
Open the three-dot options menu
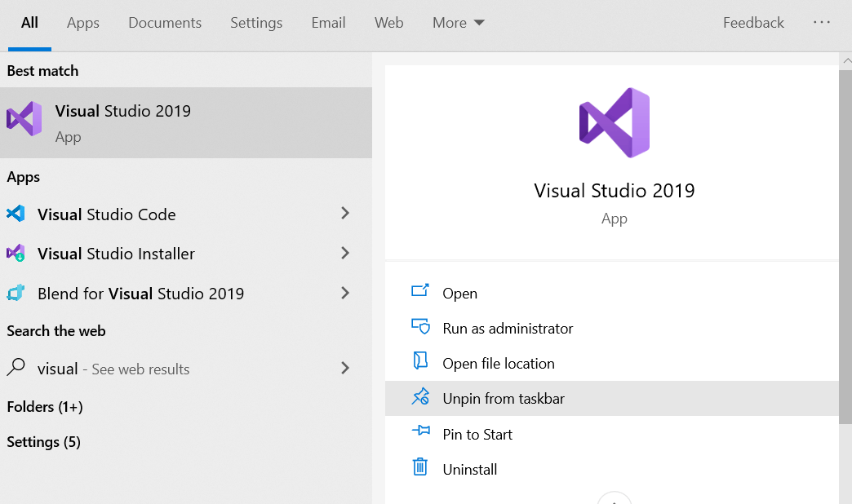click(822, 23)
